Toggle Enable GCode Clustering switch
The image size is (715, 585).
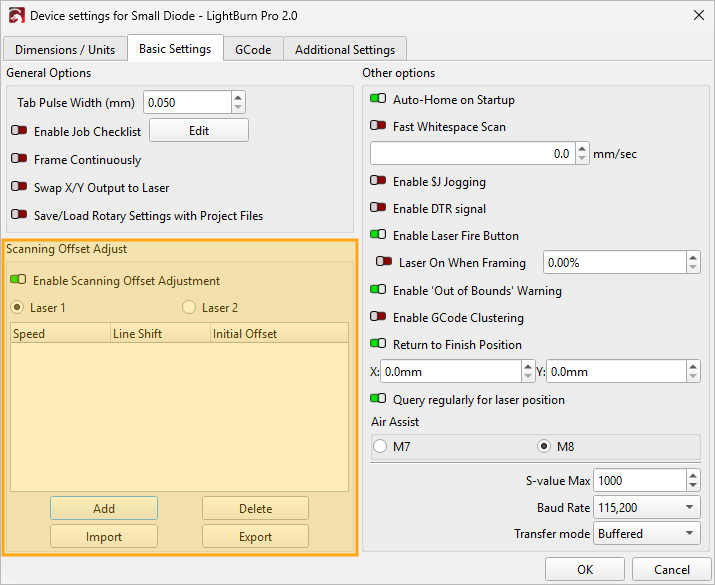point(378,318)
